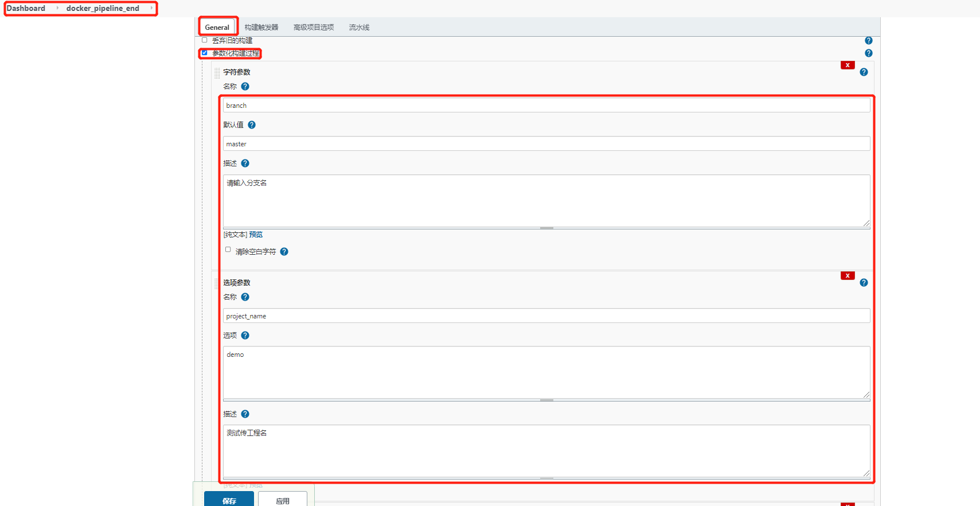Expand docker_pipeline_end breadcrumb arrow menu
980x506 pixels.
(x=151, y=8)
